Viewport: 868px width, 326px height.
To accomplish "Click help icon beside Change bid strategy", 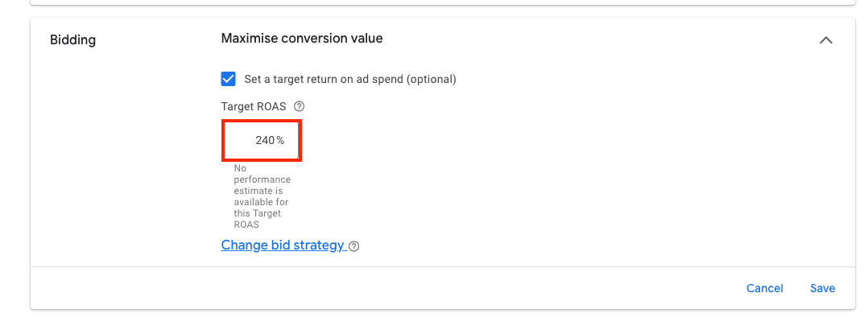I will 354,246.
